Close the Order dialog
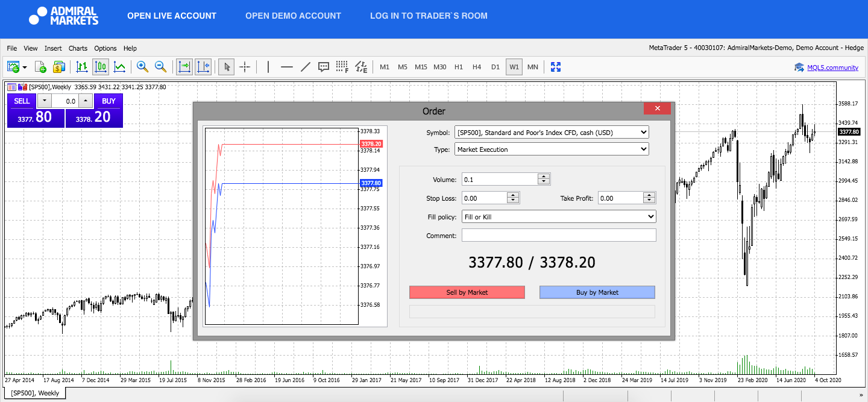The height and width of the screenshot is (402, 868). click(658, 108)
